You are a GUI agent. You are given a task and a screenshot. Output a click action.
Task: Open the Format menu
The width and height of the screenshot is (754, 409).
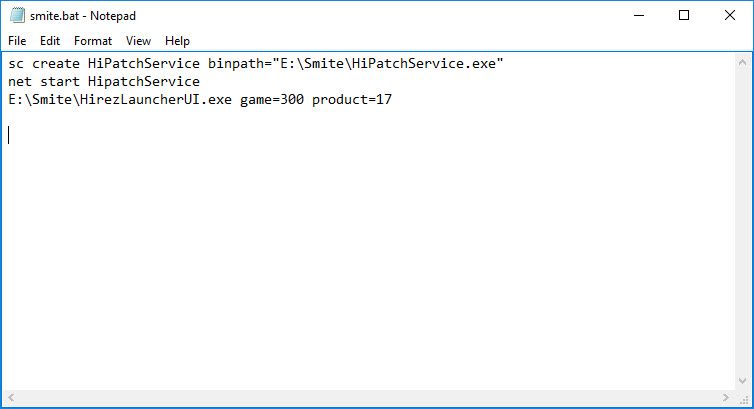click(x=93, y=41)
